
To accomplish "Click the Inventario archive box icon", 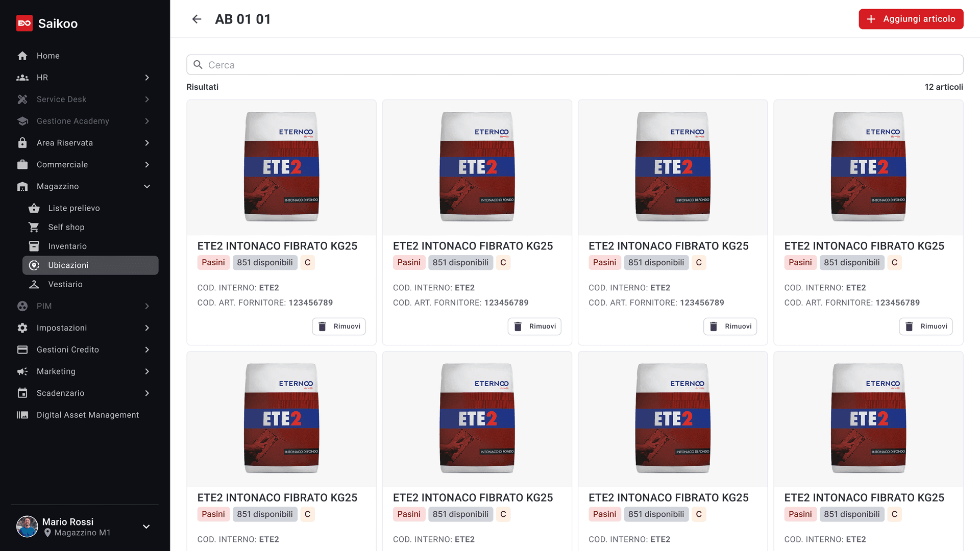I will pos(34,246).
